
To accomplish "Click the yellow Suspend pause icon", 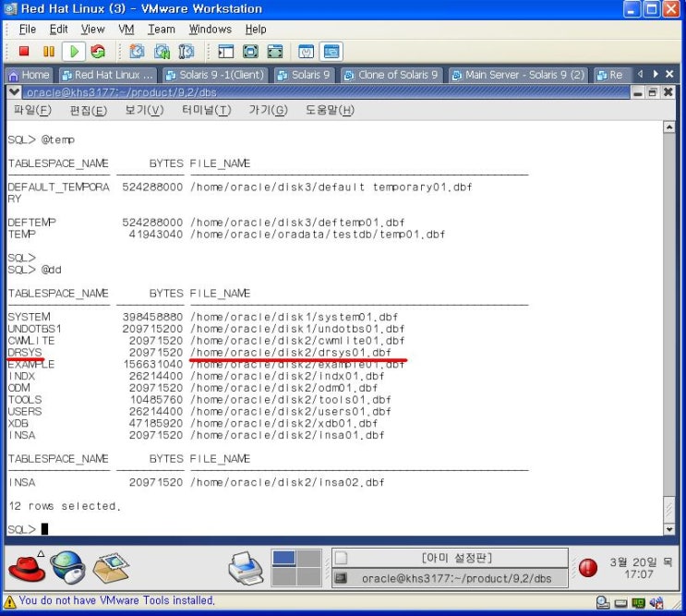I will pos(49,52).
